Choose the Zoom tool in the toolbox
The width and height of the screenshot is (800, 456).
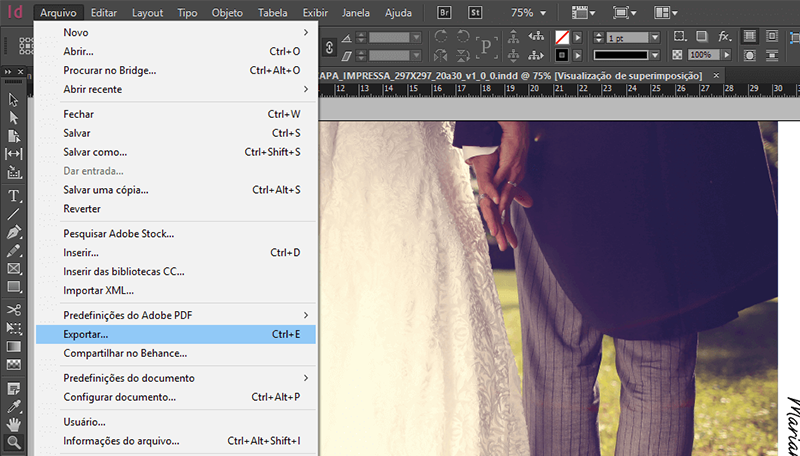pyautogui.click(x=14, y=442)
